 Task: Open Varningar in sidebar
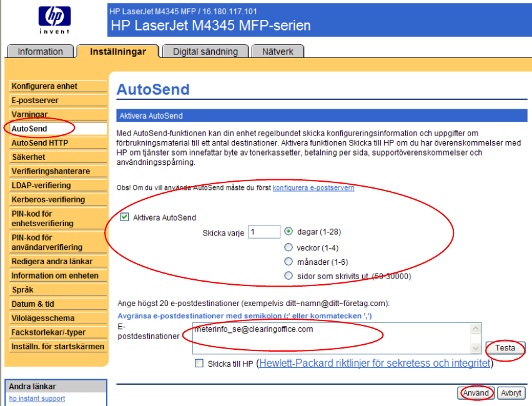click(58, 114)
